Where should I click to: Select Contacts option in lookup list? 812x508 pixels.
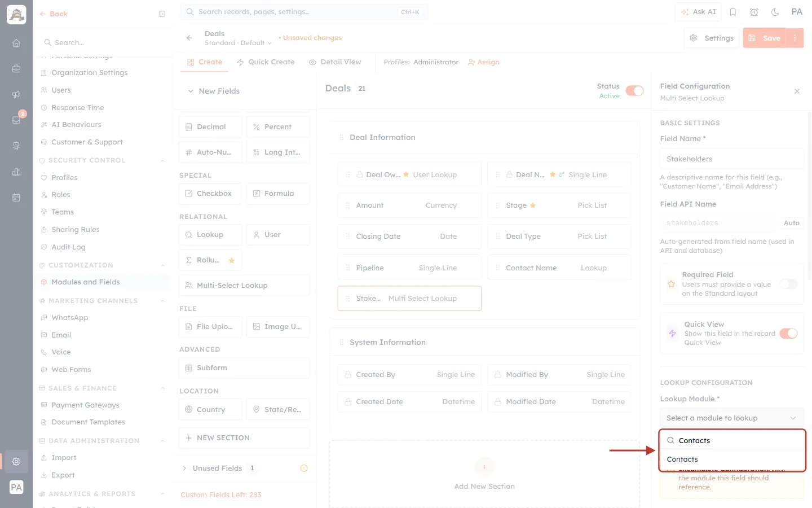click(732, 459)
